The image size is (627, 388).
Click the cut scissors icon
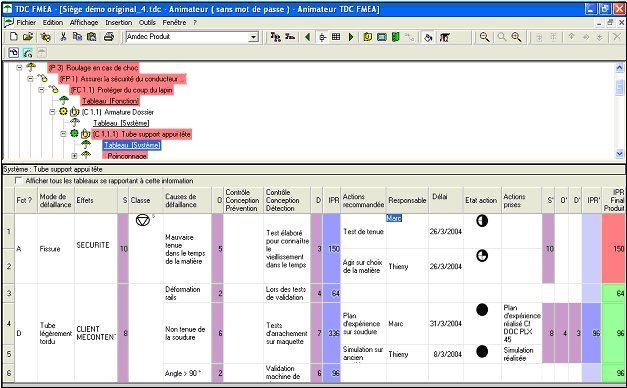pos(63,37)
